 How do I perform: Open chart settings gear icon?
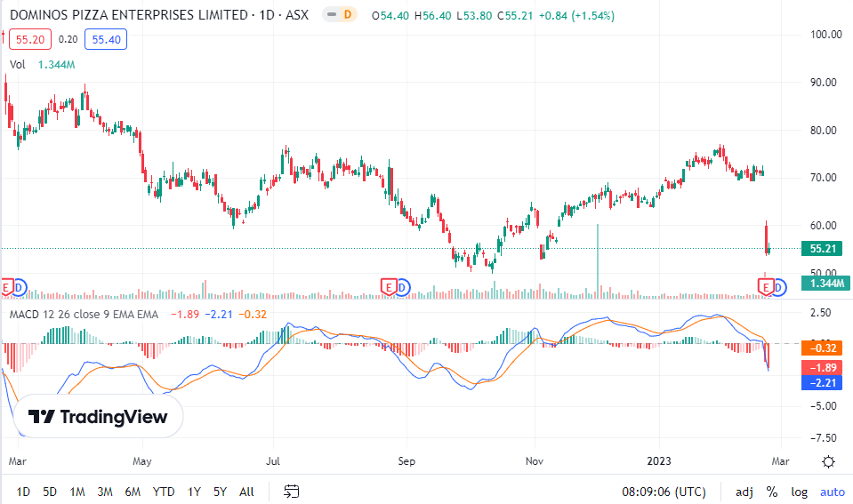click(x=828, y=460)
